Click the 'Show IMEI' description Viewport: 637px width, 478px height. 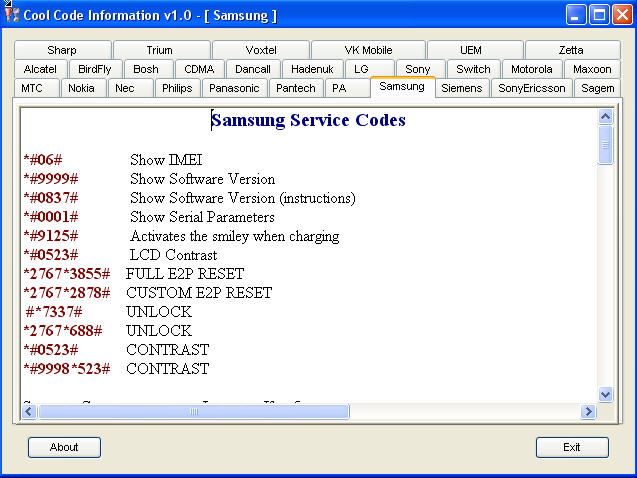pyautogui.click(x=166, y=160)
